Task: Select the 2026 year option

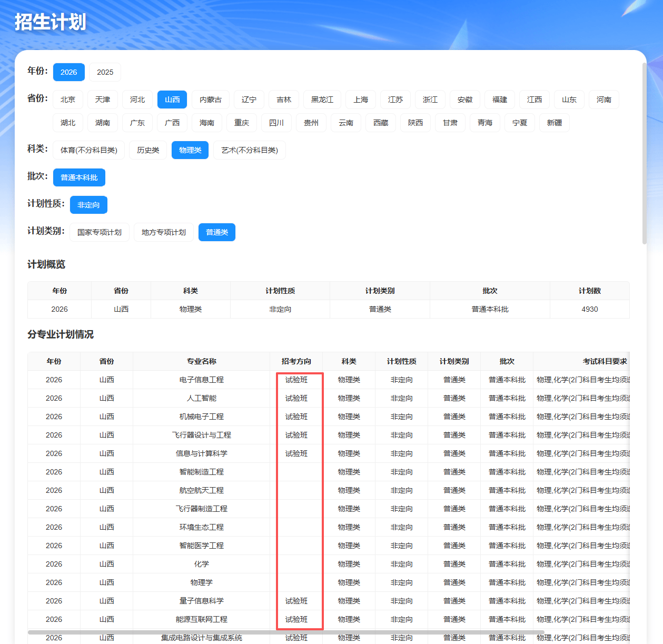Action: [x=68, y=72]
